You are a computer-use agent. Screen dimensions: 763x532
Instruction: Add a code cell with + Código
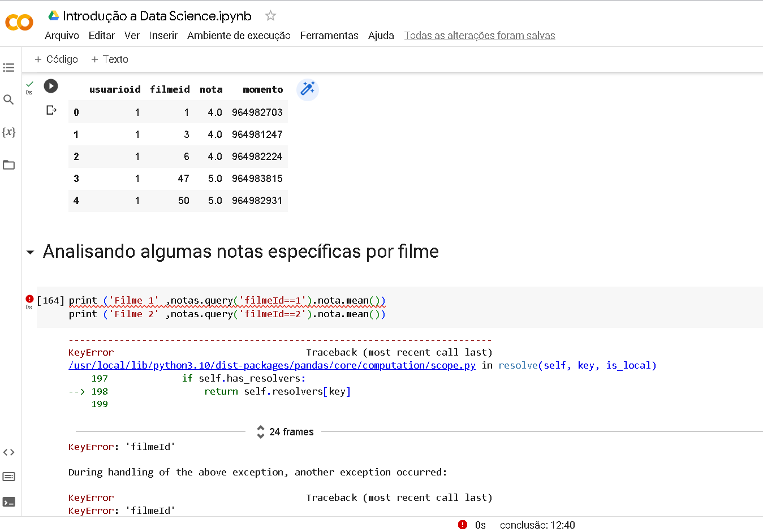pos(56,59)
